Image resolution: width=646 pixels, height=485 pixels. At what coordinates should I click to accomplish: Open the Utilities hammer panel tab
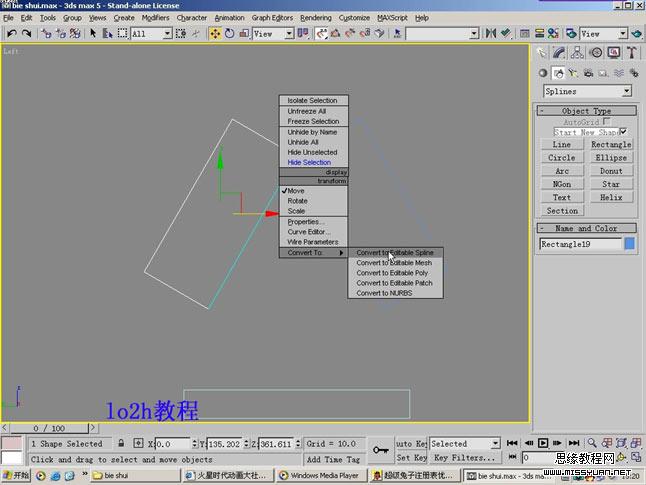632,52
